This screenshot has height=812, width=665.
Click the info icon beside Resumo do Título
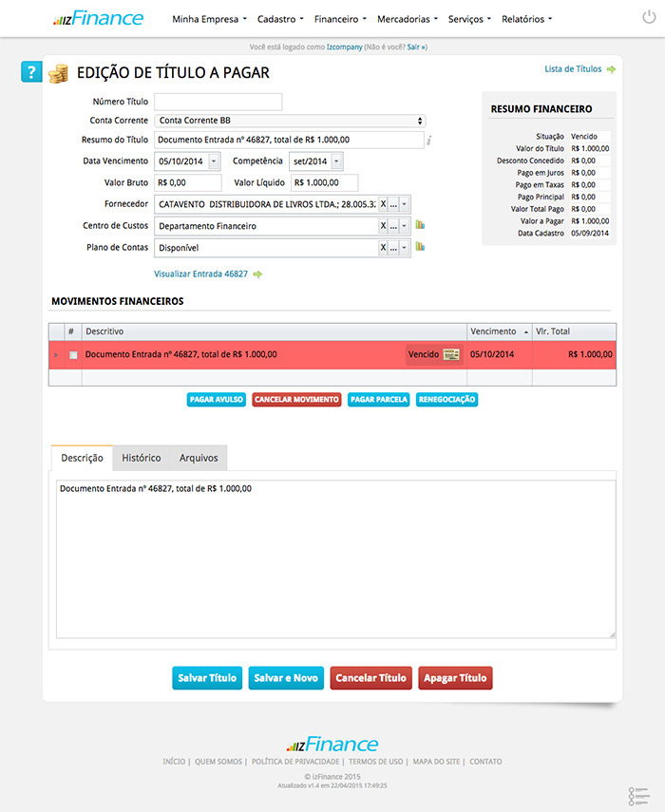tap(429, 141)
